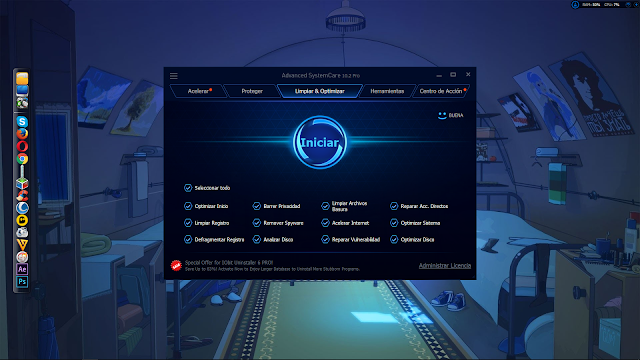
Task: Click the BUENA status smiley icon
Action: [442, 116]
